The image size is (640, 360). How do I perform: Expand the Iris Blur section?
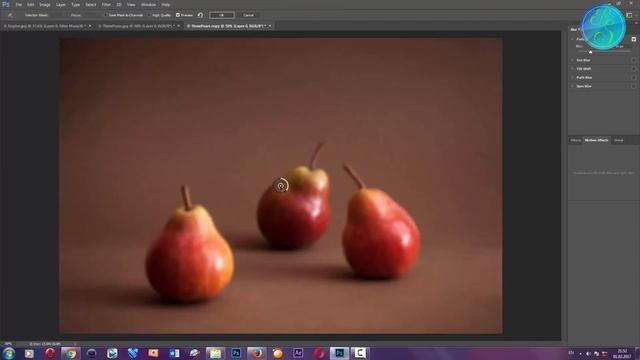pos(572,60)
